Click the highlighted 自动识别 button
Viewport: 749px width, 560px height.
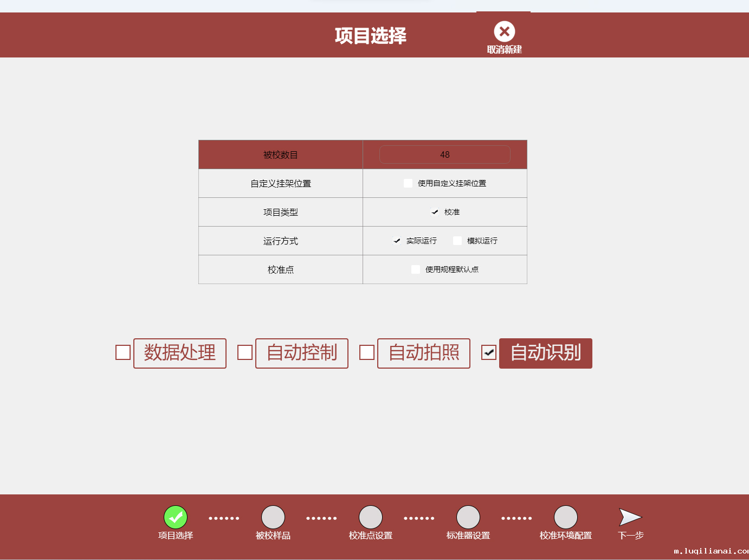pos(545,353)
